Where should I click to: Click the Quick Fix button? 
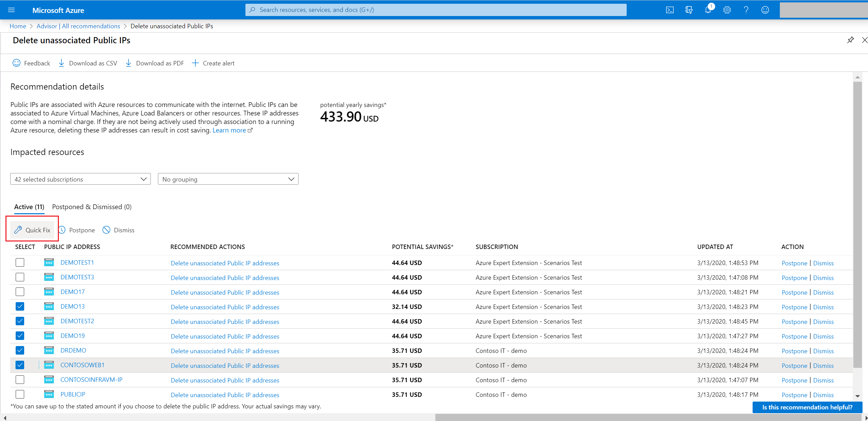pyautogui.click(x=32, y=230)
